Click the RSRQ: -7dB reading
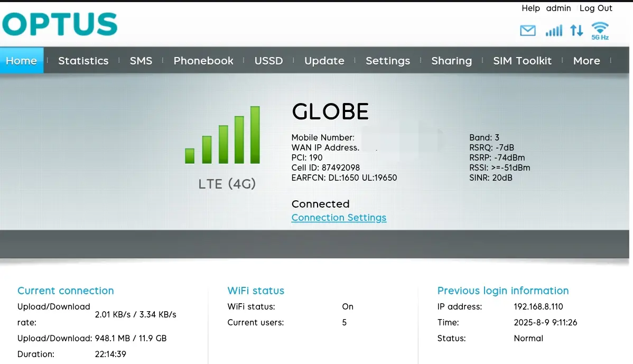The height and width of the screenshot is (364, 633). pos(491,148)
